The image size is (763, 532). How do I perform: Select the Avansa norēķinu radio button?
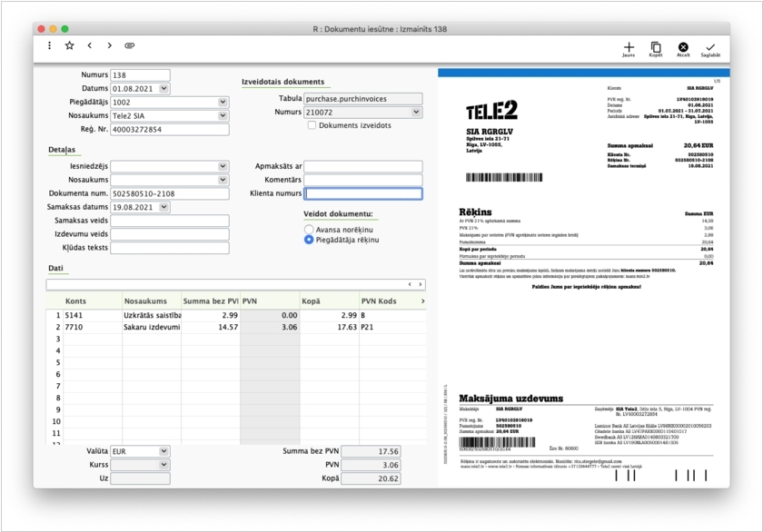309,230
